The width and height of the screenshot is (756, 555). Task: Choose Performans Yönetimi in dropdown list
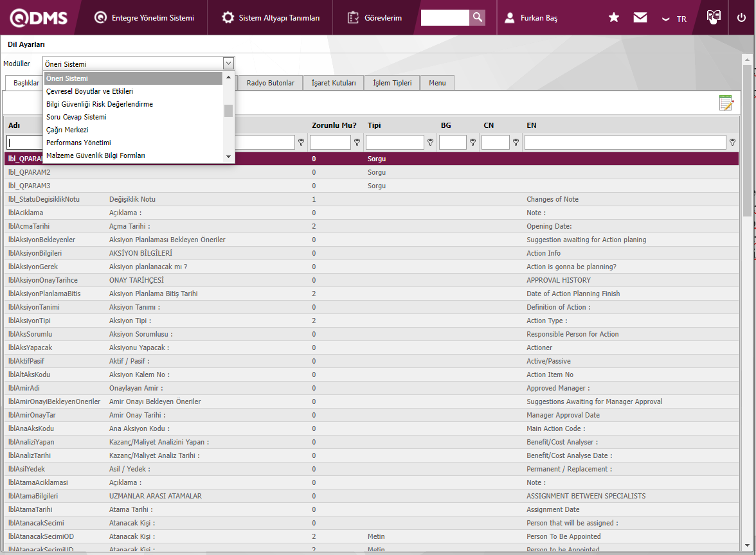(x=78, y=143)
